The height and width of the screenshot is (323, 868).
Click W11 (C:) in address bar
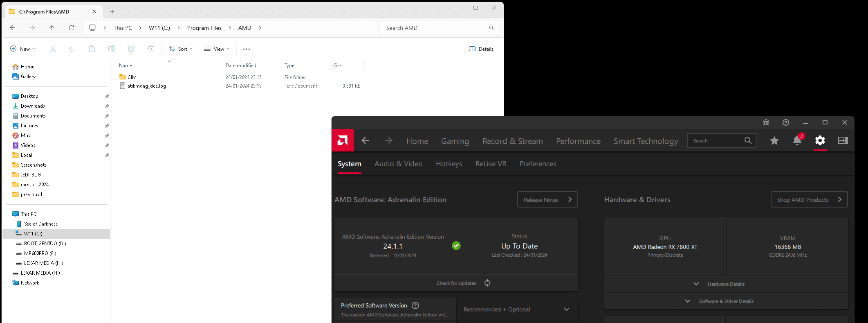(x=159, y=28)
